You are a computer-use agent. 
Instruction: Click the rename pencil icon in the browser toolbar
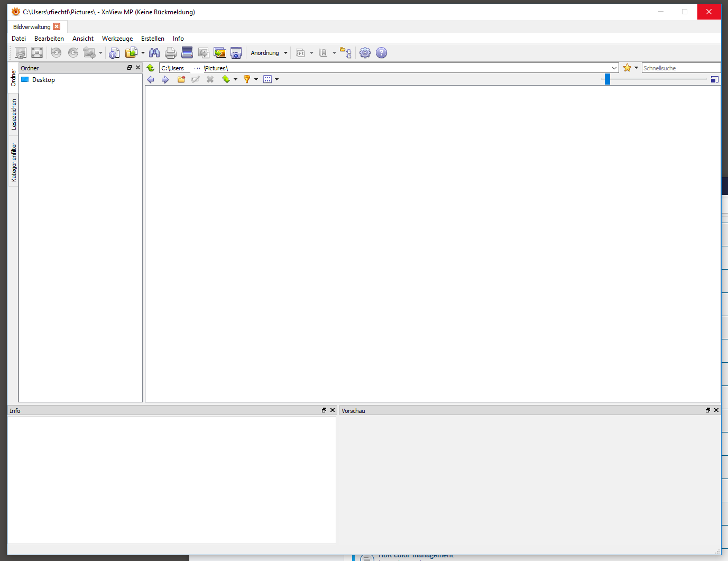point(196,79)
